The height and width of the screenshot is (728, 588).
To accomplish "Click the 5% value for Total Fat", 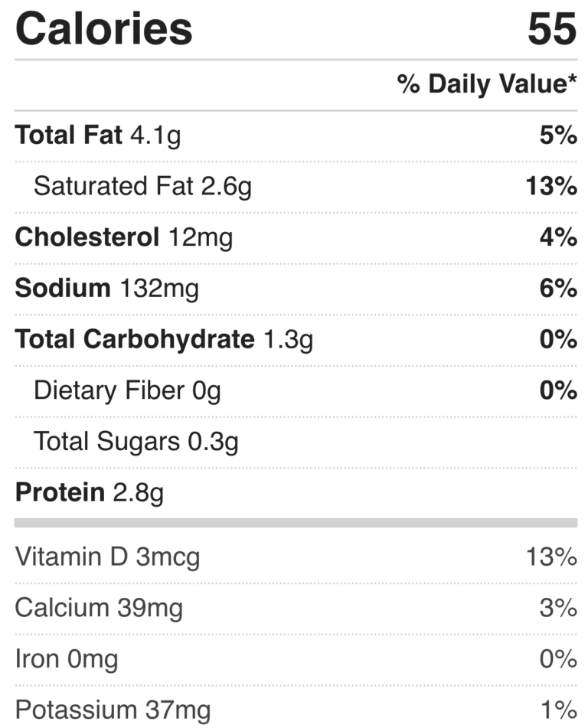I will 557,135.
